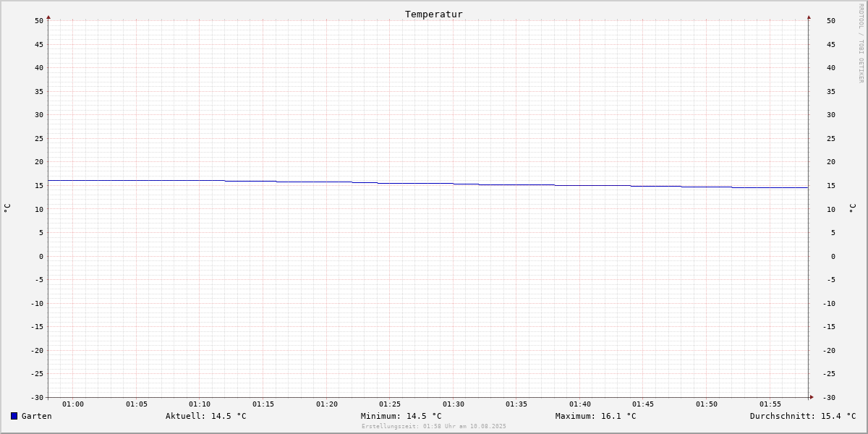Click the 01:35 time axis label
The width and height of the screenshot is (868, 434).
tap(516, 404)
